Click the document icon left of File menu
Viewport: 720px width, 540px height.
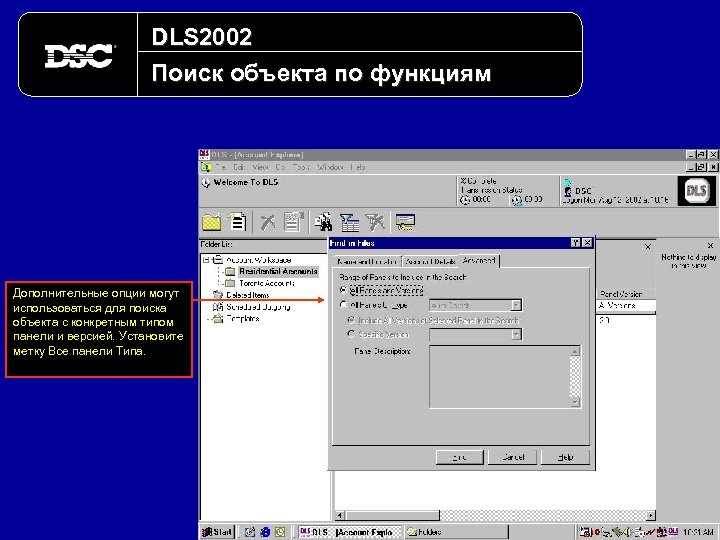point(206,167)
